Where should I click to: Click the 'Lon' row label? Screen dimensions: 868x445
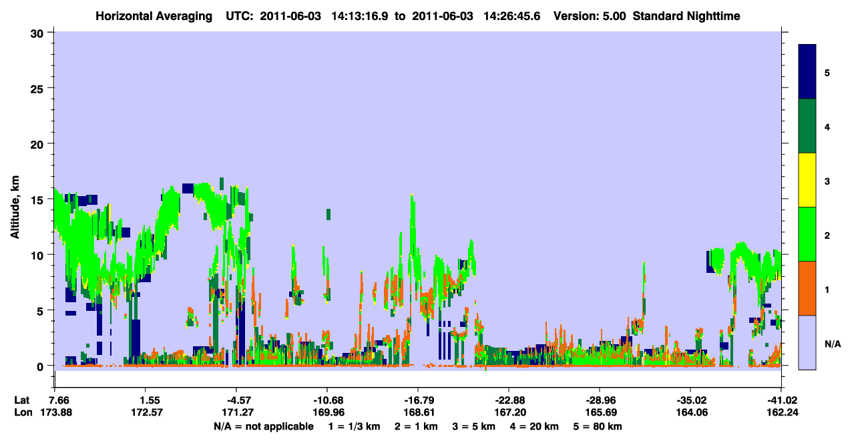[22, 412]
